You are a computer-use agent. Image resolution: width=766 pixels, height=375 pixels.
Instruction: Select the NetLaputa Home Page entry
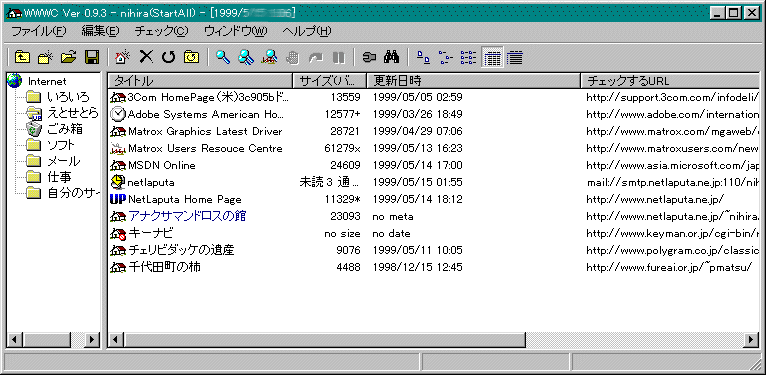pyautogui.click(x=184, y=200)
